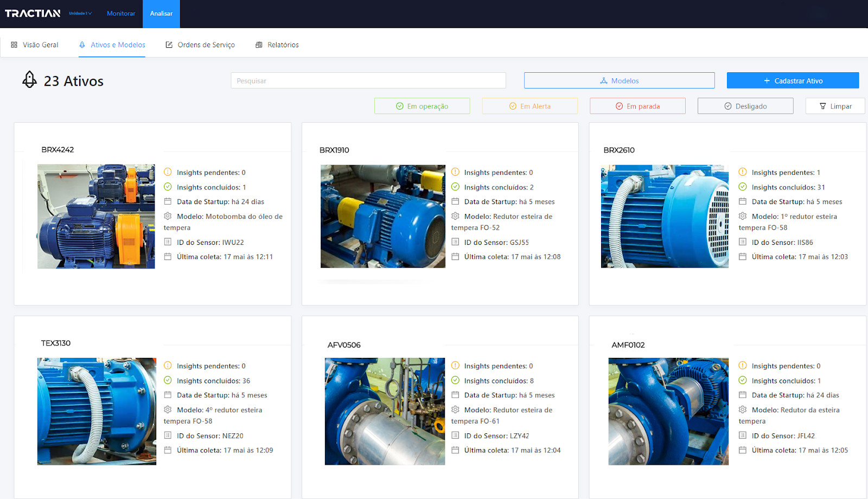Viewport: 868px width, 499px height.
Task: Click the sensor ID icon for BRX4242
Action: (x=168, y=242)
